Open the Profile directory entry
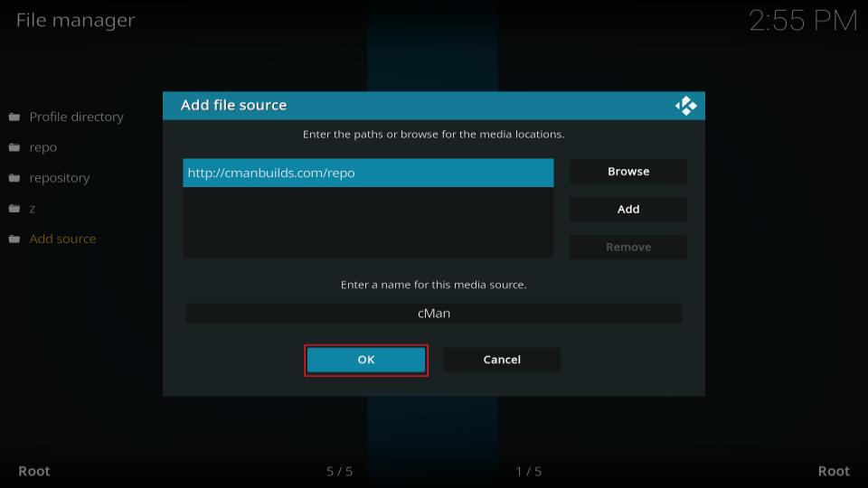868x488 pixels. 76,117
